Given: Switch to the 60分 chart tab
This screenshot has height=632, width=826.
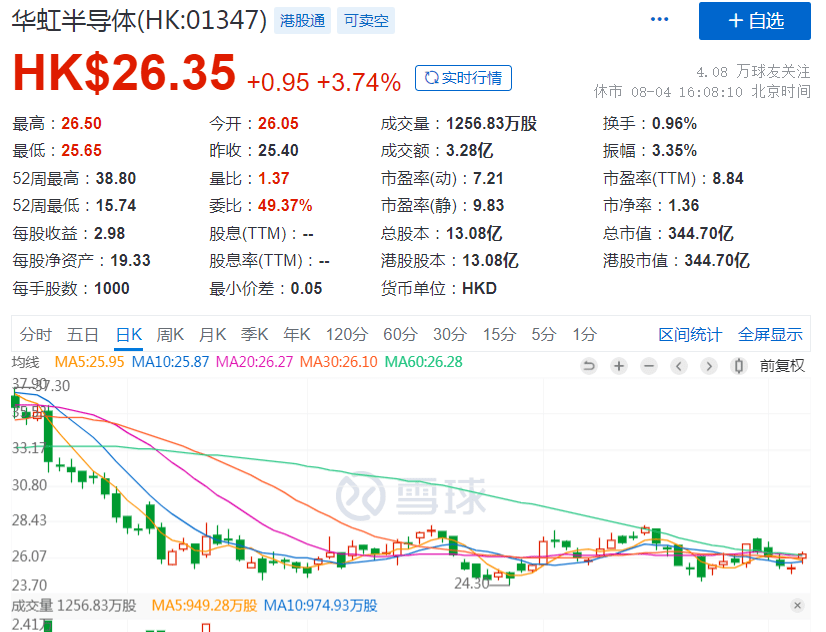Looking at the screenshot, I should (400, 334).
